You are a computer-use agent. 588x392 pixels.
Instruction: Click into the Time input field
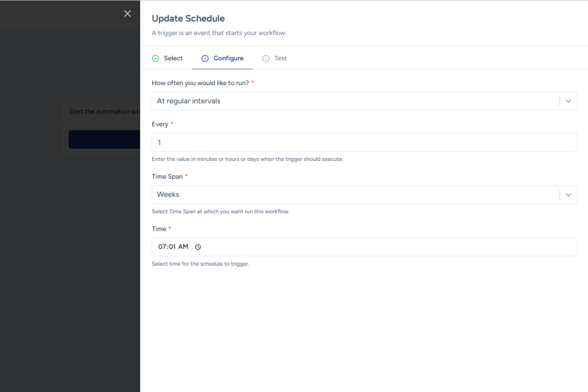[x=385, y=247]
